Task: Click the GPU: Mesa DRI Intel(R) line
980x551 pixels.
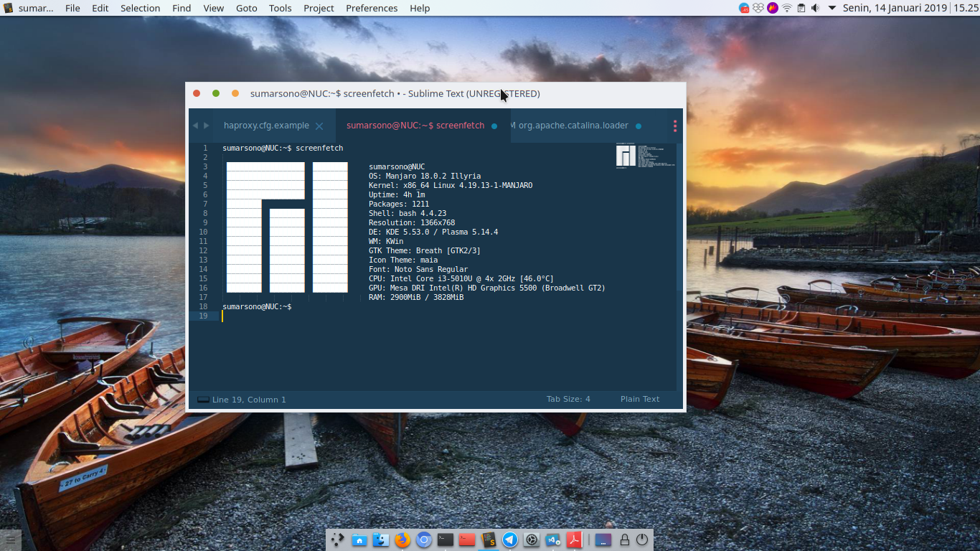Action: (x=487, y=288)
